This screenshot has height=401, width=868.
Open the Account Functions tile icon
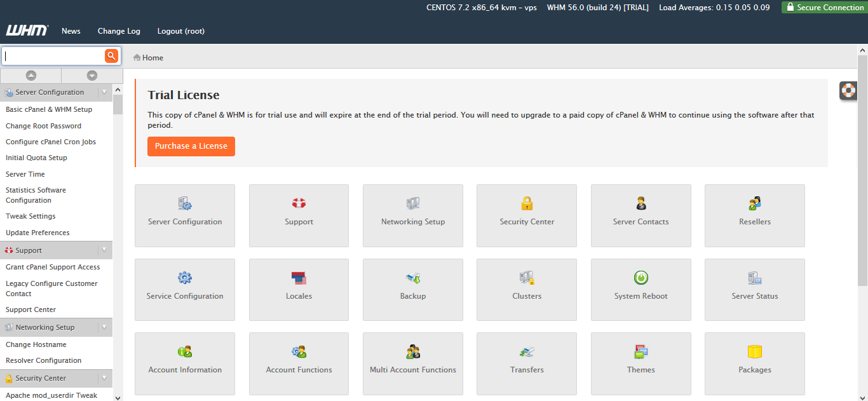click(299, 351)
